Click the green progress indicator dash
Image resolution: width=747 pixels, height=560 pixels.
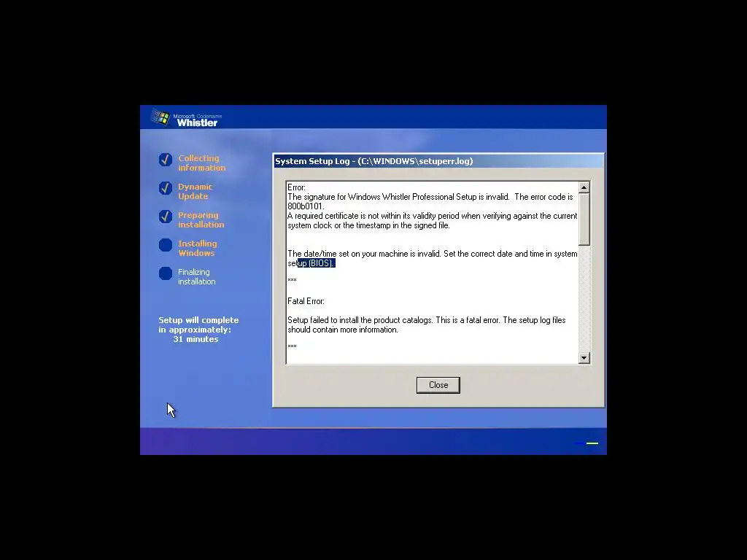coord(592,443)
